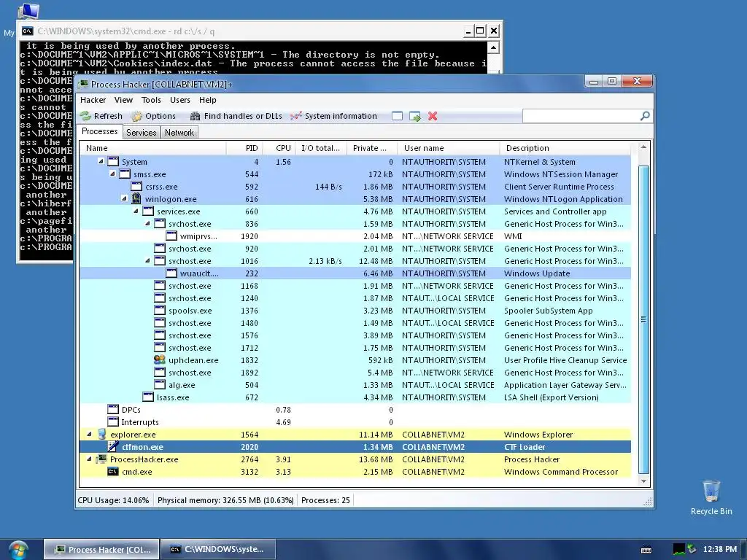Image resolution: width=747 pixels, height=560 pixels.
Task: Open Find handles or DLLs
Action: 236,116
